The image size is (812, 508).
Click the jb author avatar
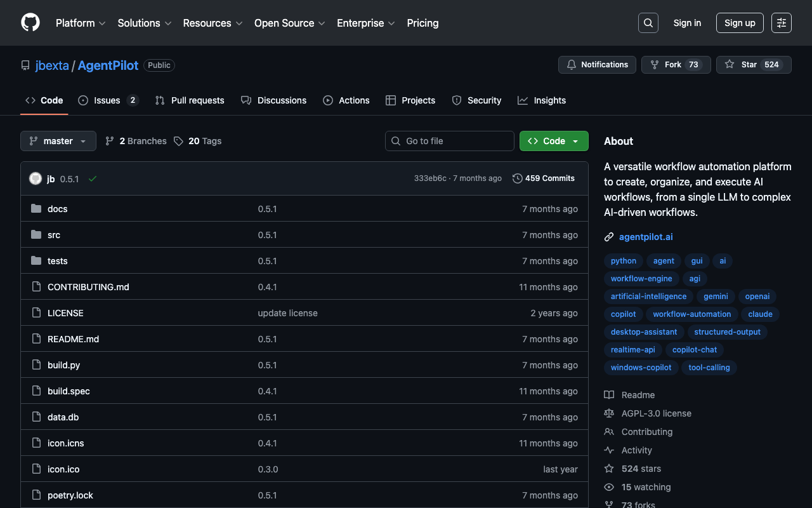pyautogui.click(x=36, y=179)
